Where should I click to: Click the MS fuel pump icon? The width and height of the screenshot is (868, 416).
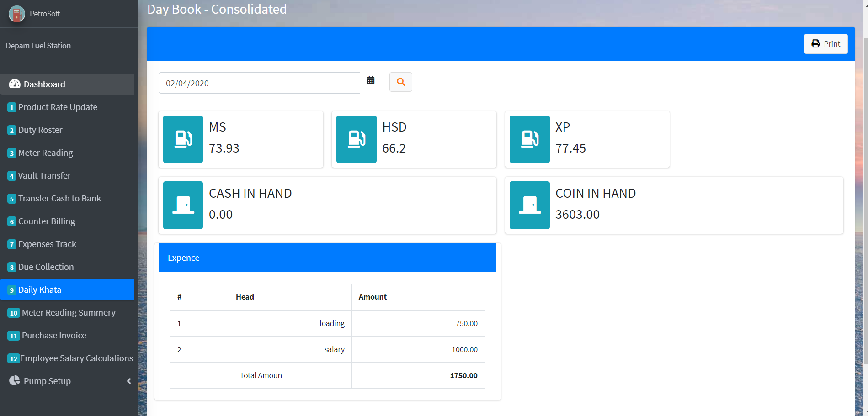coord(183,139)
